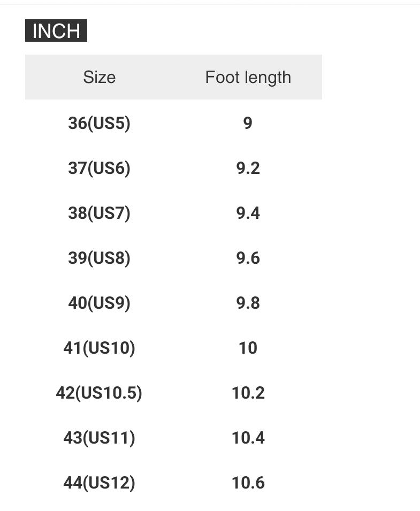Click the INCH unit label

coord(56,31)
